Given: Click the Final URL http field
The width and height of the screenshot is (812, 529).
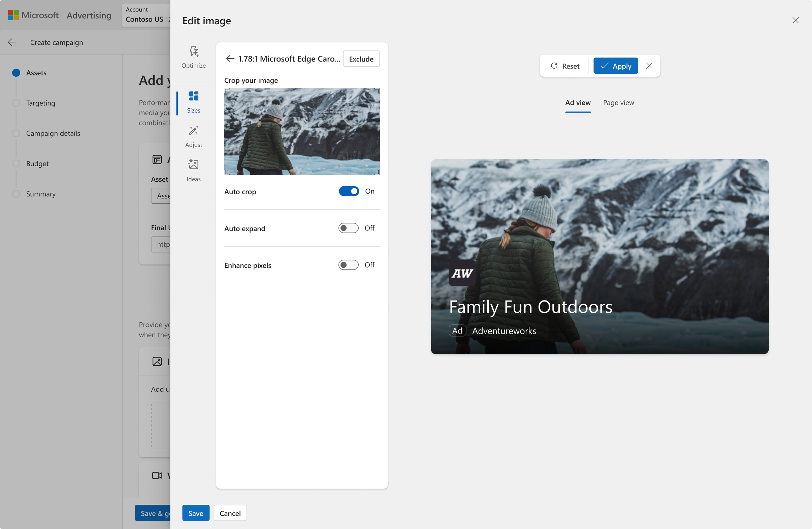Looking at the screenshot, I should click(x=161, y=244).
